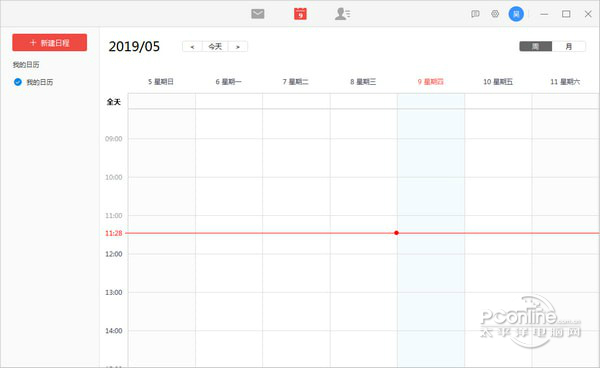Select the 10 星期五 day header

(498, 81)
